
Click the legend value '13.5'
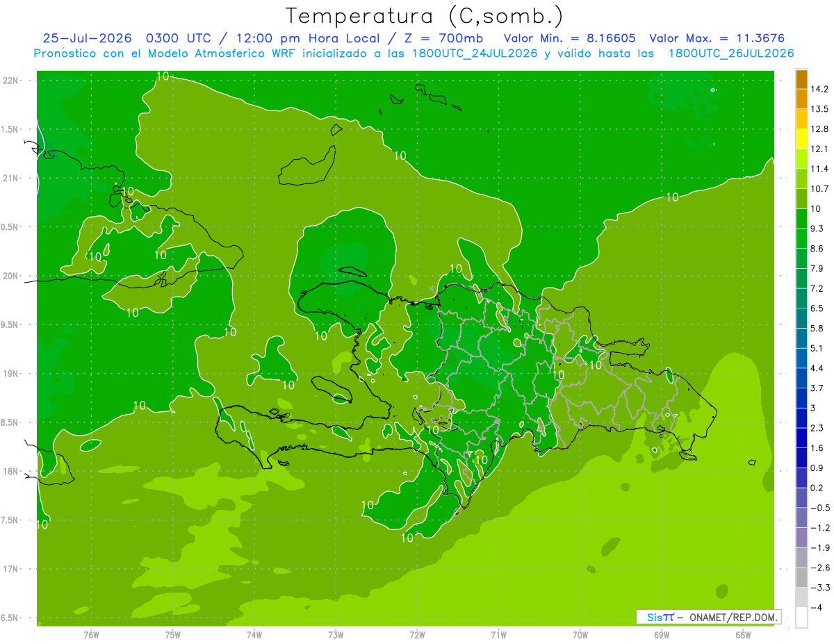pyautogui.click(x=820, y=109)
